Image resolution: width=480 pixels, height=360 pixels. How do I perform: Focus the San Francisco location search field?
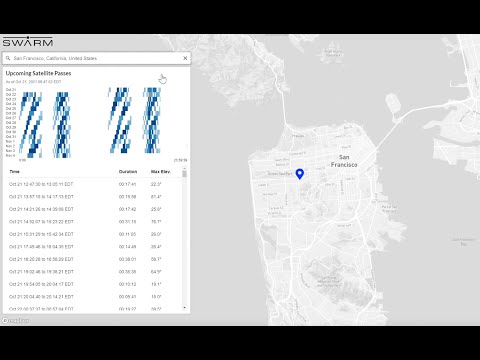tap(96, 58)
